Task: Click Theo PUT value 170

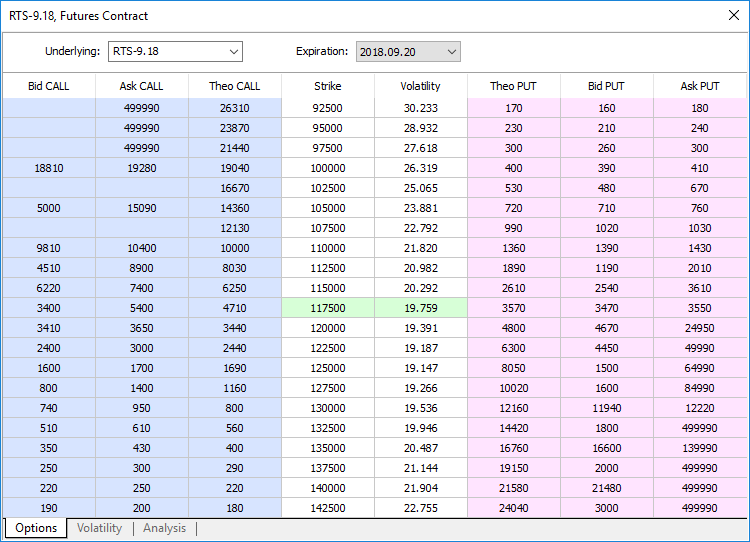Action: (x=513, y=108)
